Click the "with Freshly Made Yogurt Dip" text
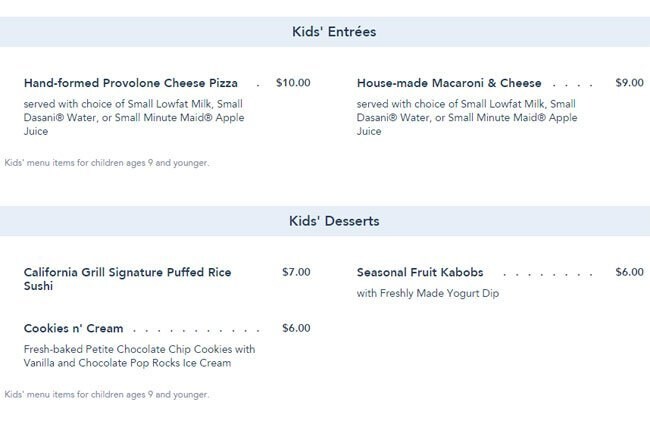The height and width of the screenshot is (421, 650). pyautogui.click(x=427, y=294)
